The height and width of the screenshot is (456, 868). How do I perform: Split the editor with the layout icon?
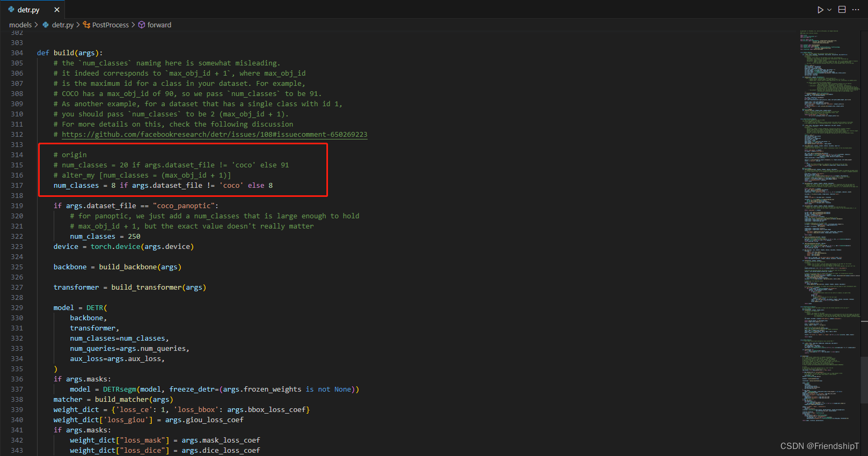[842, 10]
